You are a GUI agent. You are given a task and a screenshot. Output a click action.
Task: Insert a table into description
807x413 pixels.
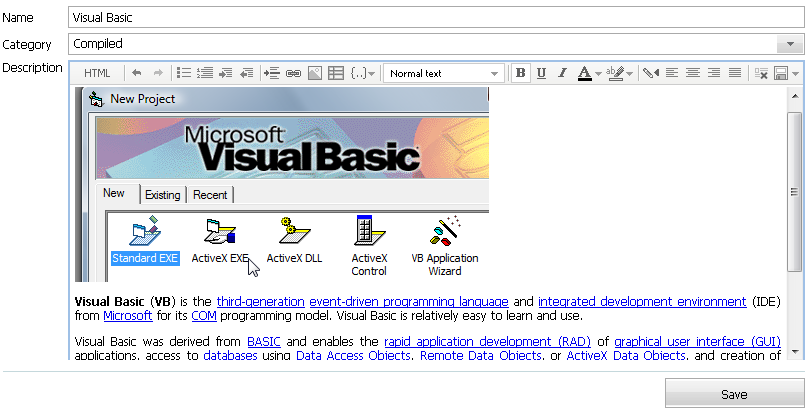336,73
